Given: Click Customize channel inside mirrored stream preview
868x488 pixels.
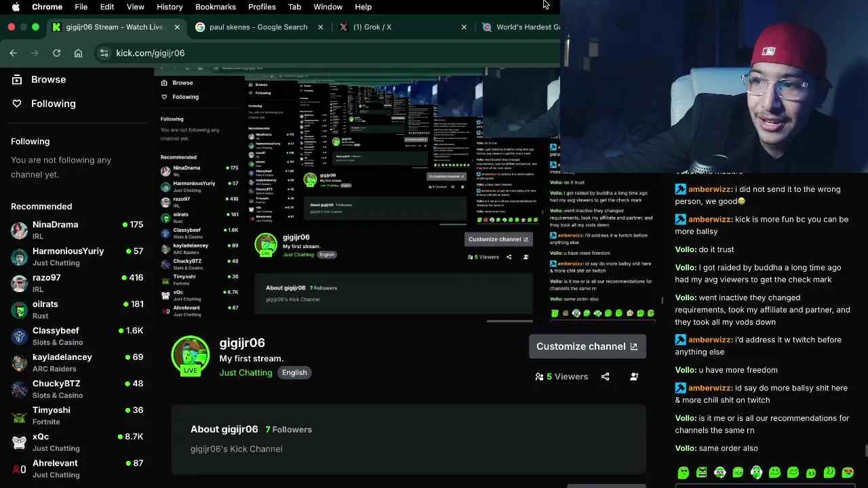Looking at the screenshot, I should (498, 239).
